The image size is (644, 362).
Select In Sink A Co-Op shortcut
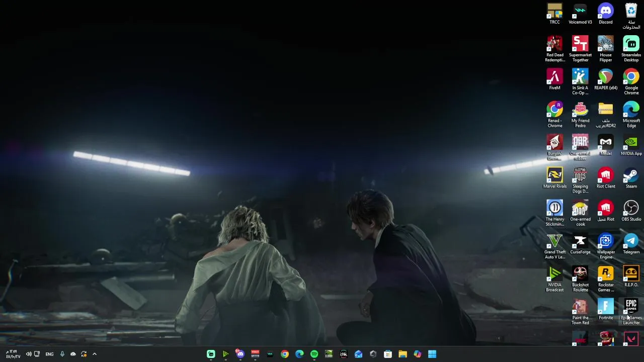tap(580, 81)
